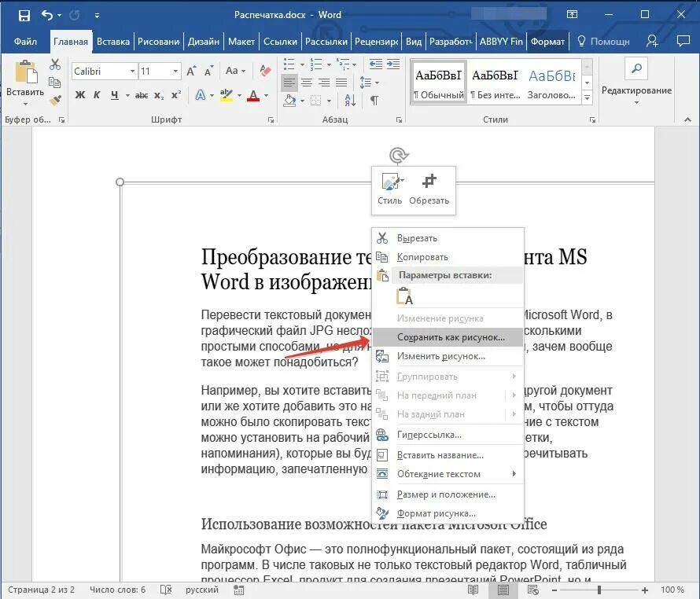This screenshot has height=599, width=700.
Task: Choose Формат рисунка from context menu
Action: (436, 513)
